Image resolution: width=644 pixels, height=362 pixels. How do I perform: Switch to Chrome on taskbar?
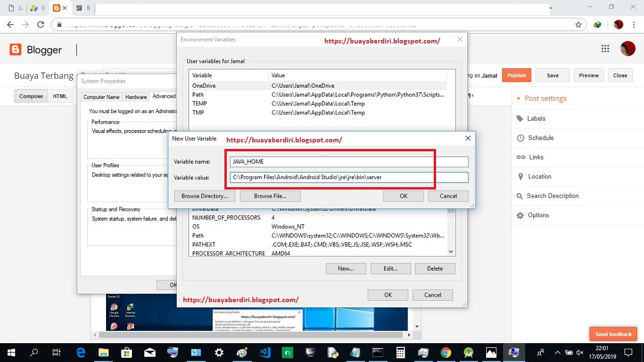coord(445,352)
